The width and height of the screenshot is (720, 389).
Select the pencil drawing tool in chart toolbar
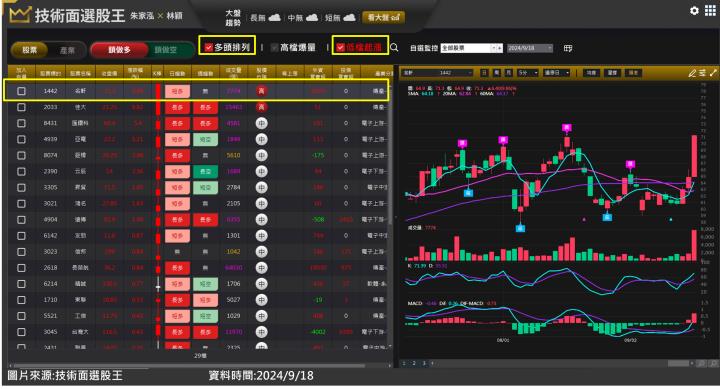pos(692,73)
